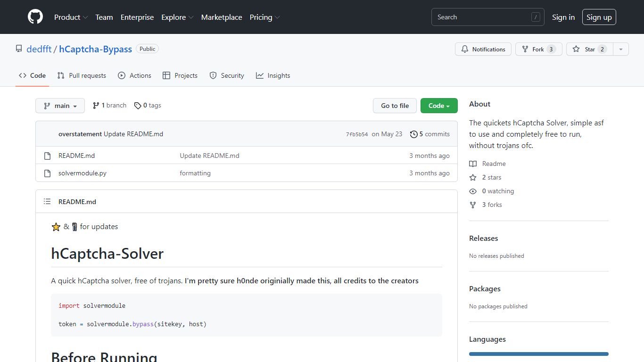Click the eye icon next to 0 watching
Image resolution: width=644 pixels, height=362 pixels.
473,191
